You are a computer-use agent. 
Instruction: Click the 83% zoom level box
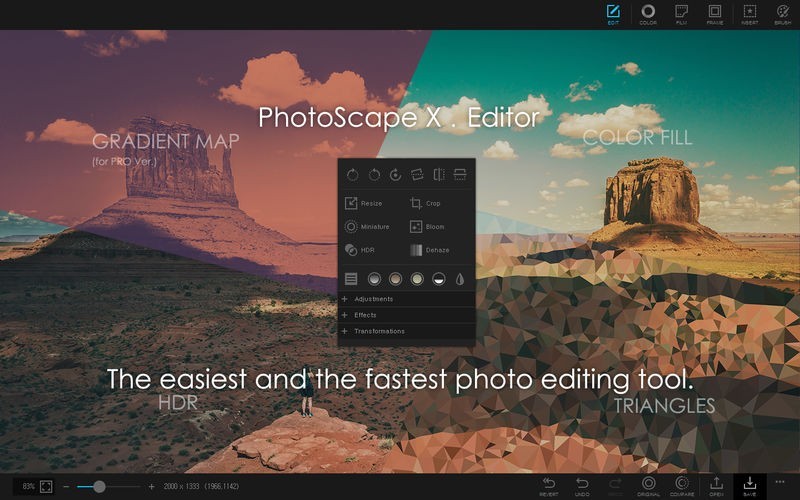point(28,486)
